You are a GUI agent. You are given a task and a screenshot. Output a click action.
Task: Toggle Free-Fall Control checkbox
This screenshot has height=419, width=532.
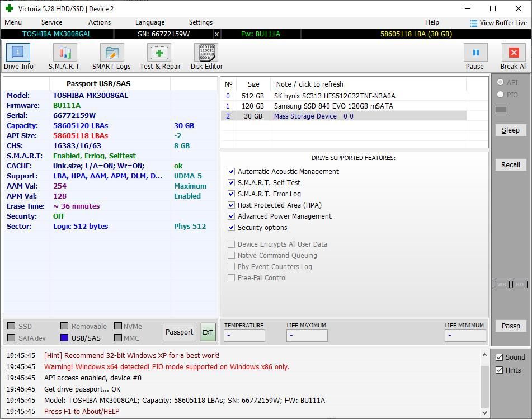click(x=231, y=277)
